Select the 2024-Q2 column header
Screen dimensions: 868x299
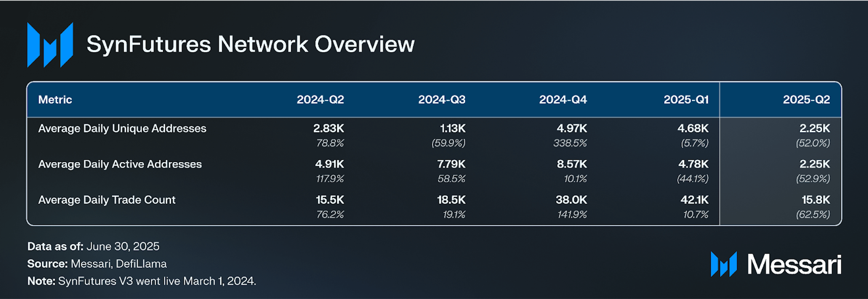[320, 100]
